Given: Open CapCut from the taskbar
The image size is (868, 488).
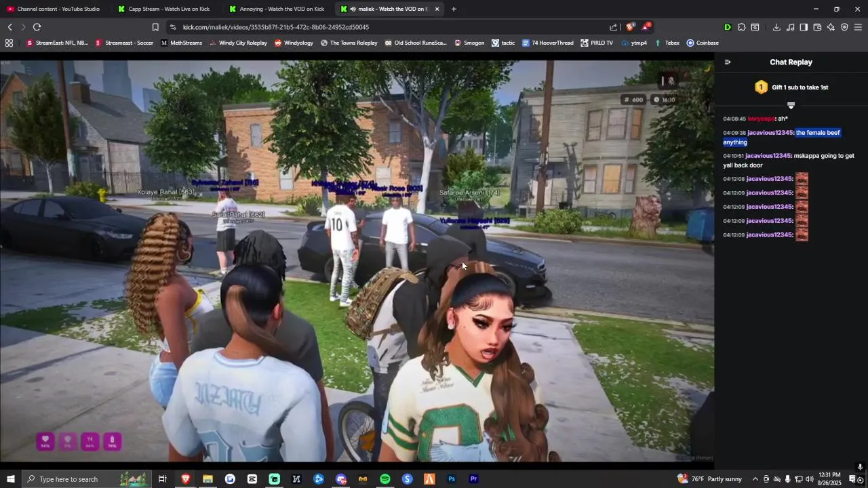Looking at the screenshot, I should (252, 479).
